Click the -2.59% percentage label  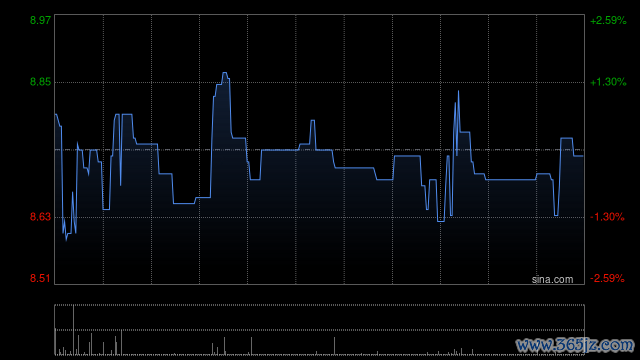607,278
